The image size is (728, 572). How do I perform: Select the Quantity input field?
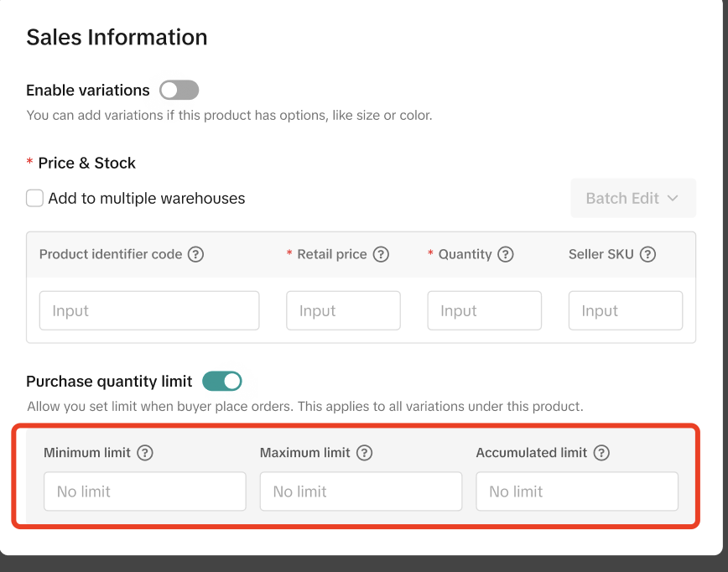tap(484, 311)
